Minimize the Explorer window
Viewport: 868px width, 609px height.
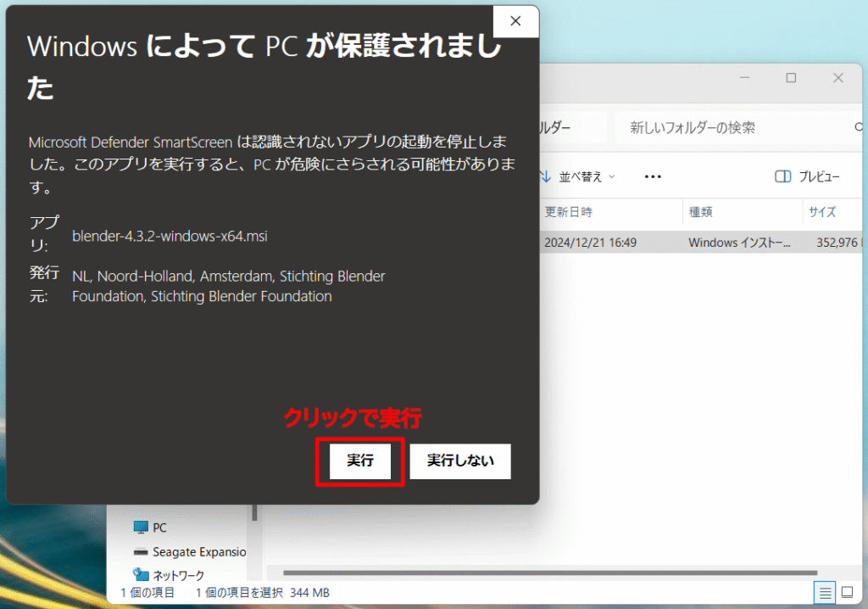coord(744,78)
